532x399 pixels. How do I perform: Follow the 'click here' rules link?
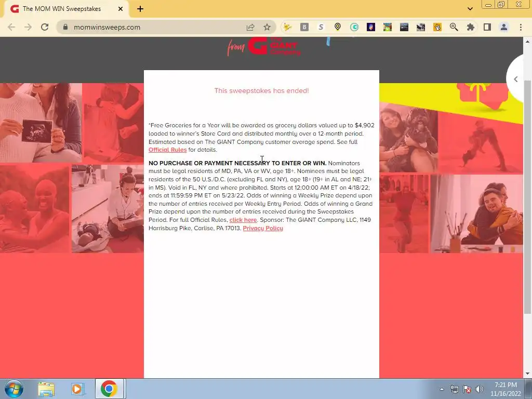[243, 220]
